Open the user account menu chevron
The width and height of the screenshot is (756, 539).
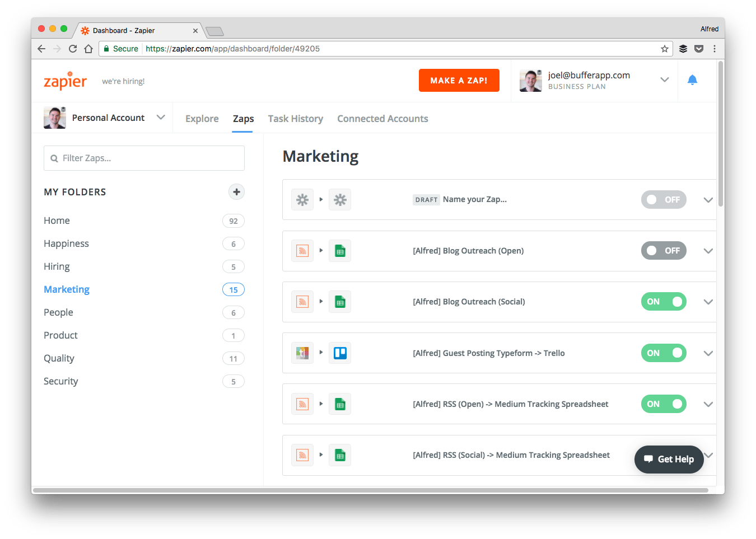pyautogui.click(x=665, y=80)
